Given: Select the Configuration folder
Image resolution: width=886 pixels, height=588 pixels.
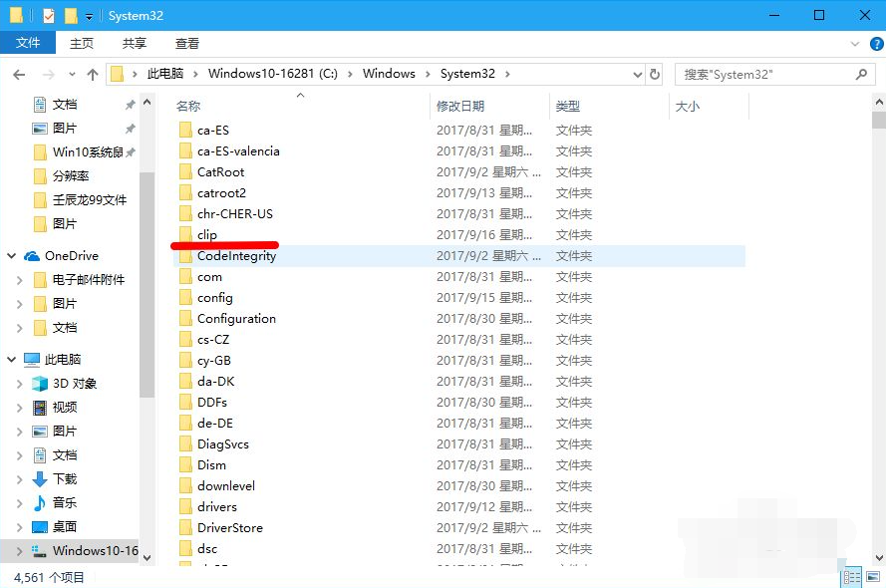Looking at the screenshot, I should click(x=237, y=319).
